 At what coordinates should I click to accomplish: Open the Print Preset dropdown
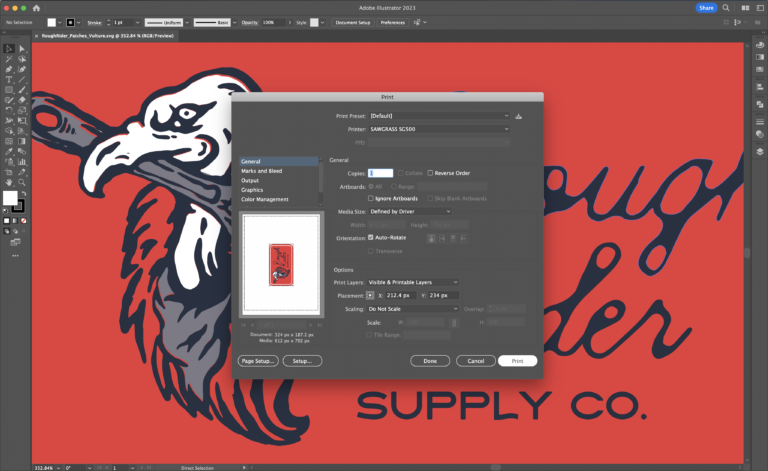point(440,116)
